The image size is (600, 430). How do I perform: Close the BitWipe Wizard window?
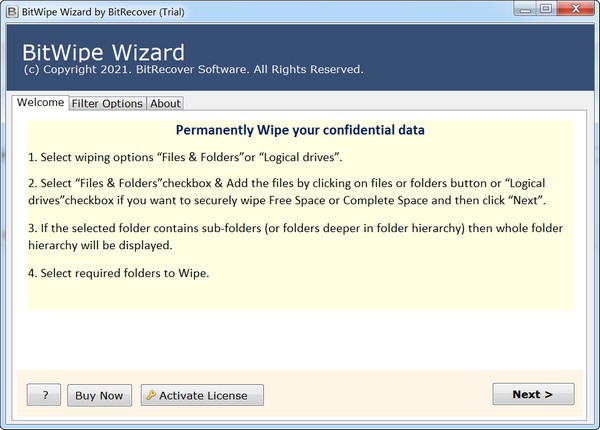tap(574, 9)
